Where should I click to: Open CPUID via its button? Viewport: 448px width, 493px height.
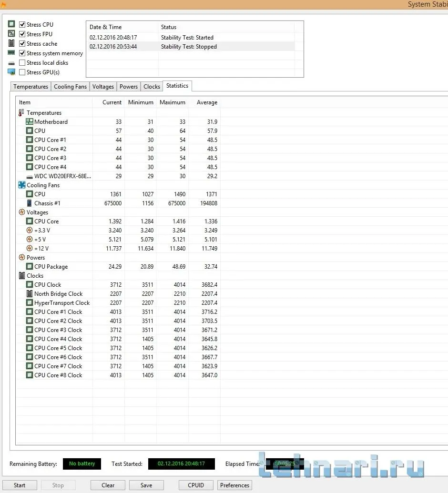[x=196, y=485]
